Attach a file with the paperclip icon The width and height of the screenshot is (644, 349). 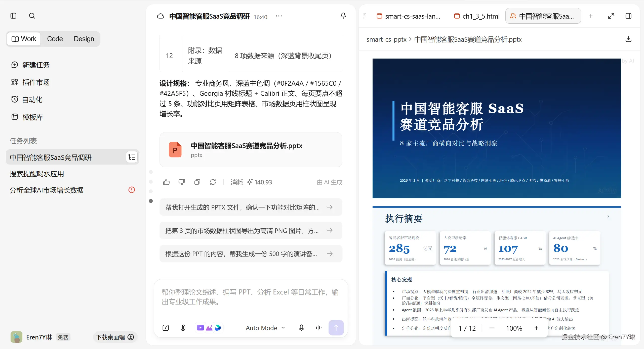[x=183, y=328]
